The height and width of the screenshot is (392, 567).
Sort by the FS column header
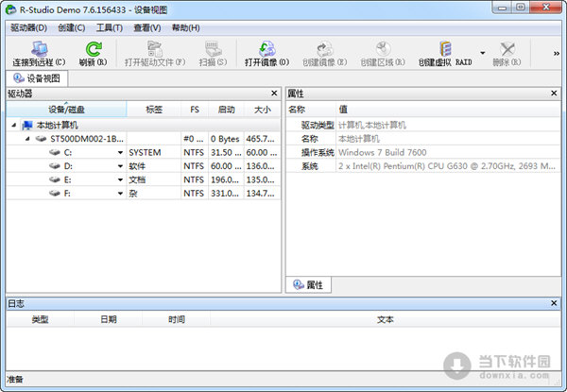pos(195,110)
